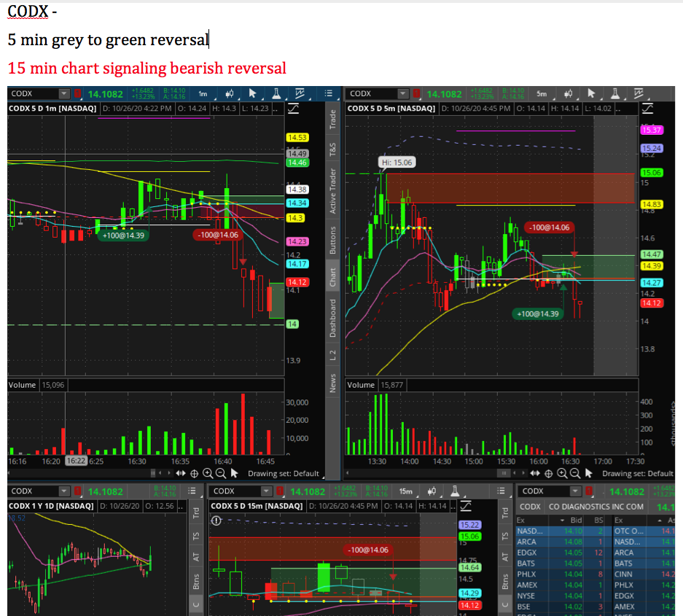Click horizontal expand arrows under 5m chart
Screen dimensions: 683x616
click(x=535, y=474)
